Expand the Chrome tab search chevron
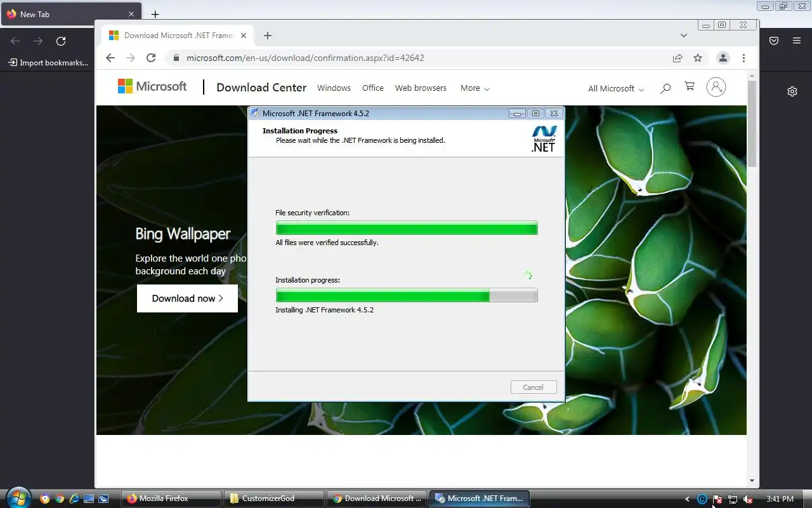812x508 pixels. (684, 36)
